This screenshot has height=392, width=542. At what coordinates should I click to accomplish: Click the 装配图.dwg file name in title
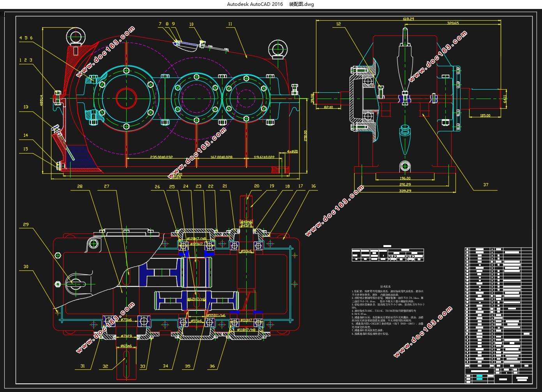click(301, 4)
